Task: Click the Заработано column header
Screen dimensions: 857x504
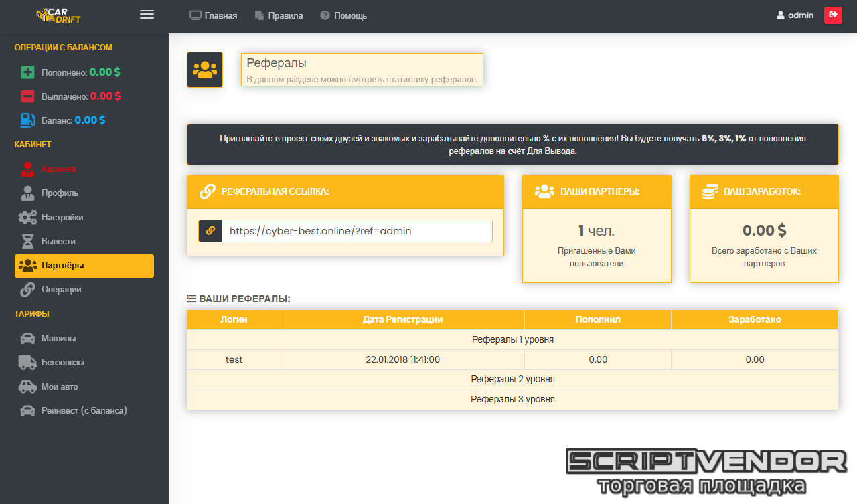Action: (755, 319)
